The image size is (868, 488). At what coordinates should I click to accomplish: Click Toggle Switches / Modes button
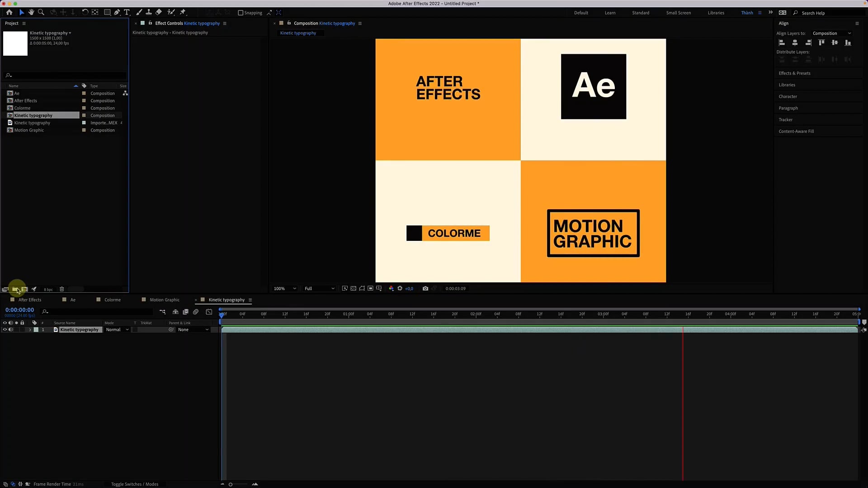(x=135, y=484)
